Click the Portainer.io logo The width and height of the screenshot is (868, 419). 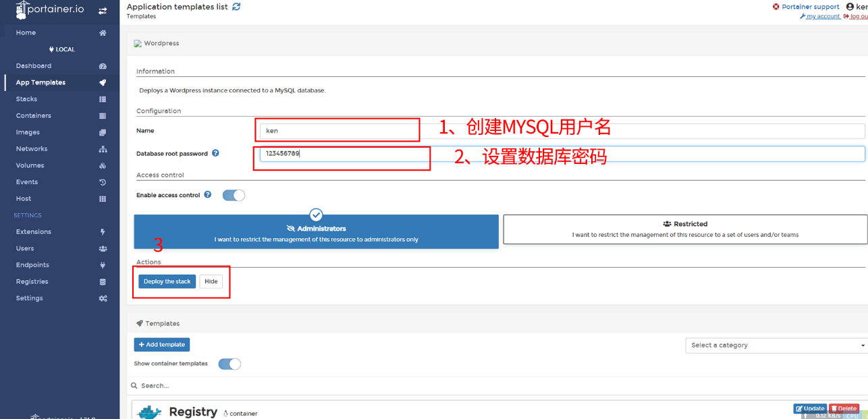coord(51,10)
